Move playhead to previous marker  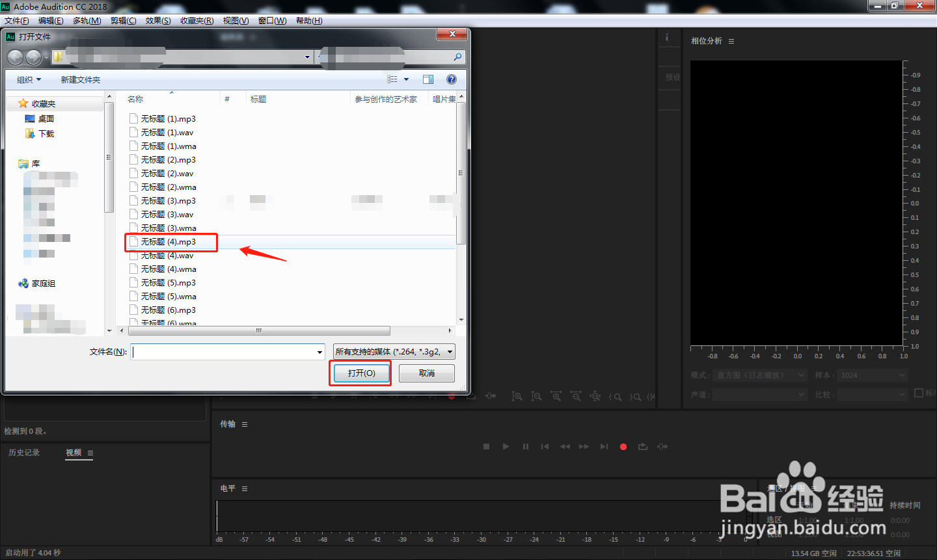[545, 447]
